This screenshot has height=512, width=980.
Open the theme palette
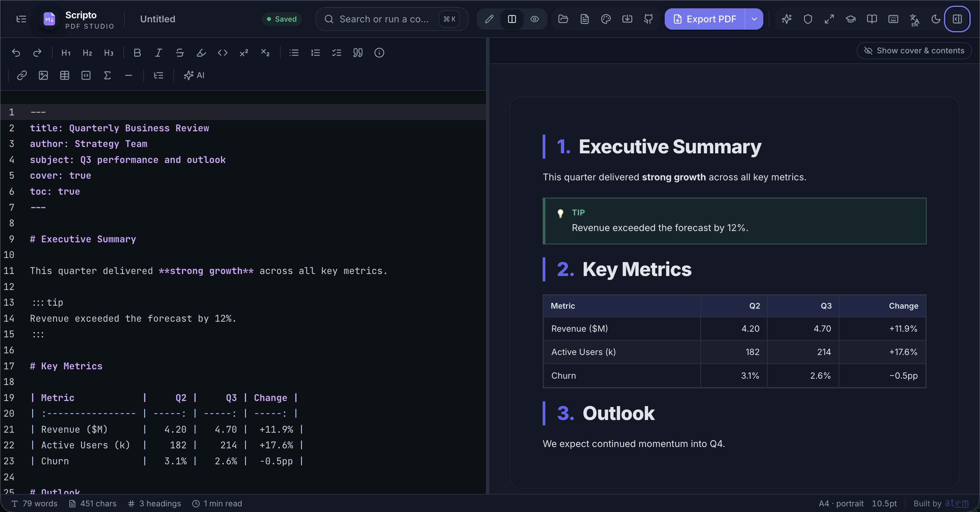(x=606, y=19)
